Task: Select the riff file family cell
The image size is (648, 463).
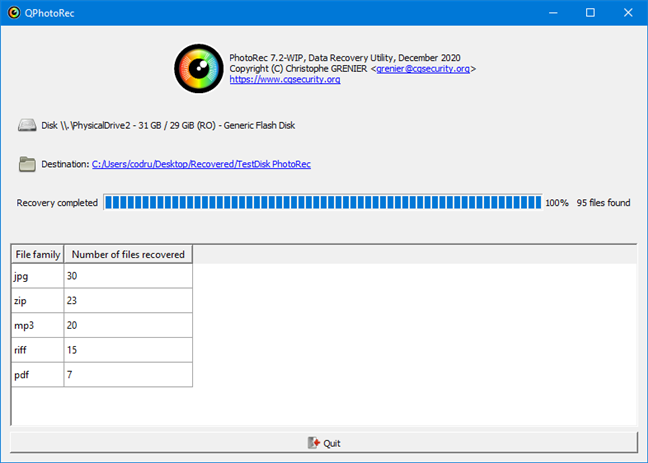Action: tap(38, 350)
